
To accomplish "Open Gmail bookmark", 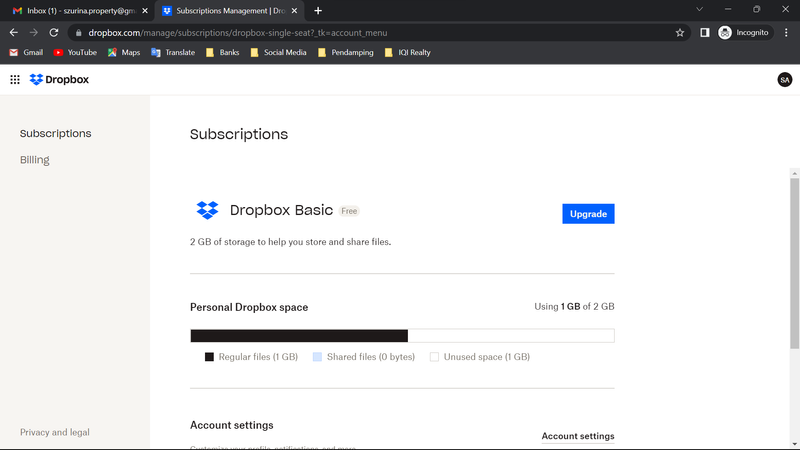I will coord(26,53).
